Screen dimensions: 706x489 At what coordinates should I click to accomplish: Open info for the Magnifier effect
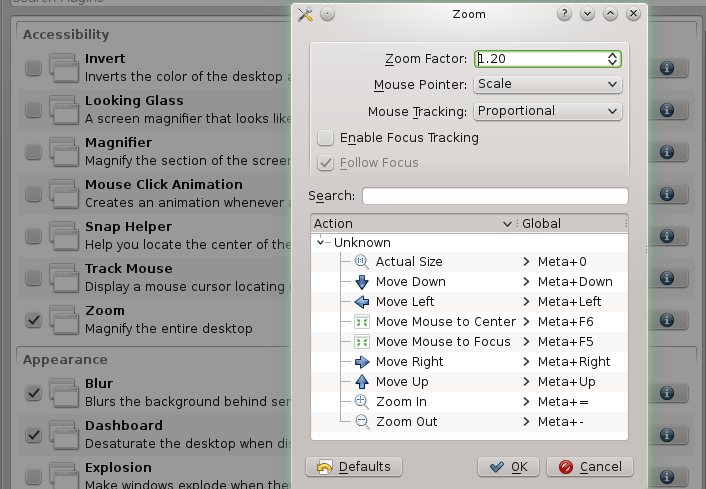point(667,152)
